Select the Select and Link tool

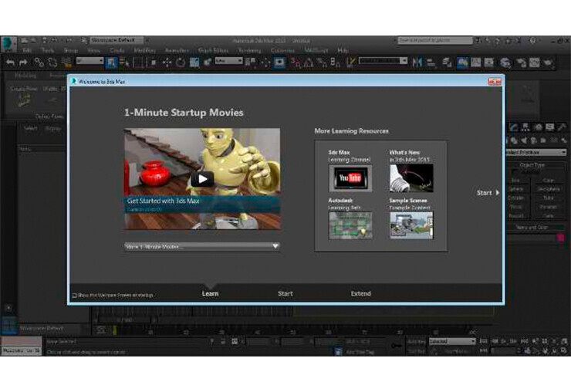[x=39, y=63]
